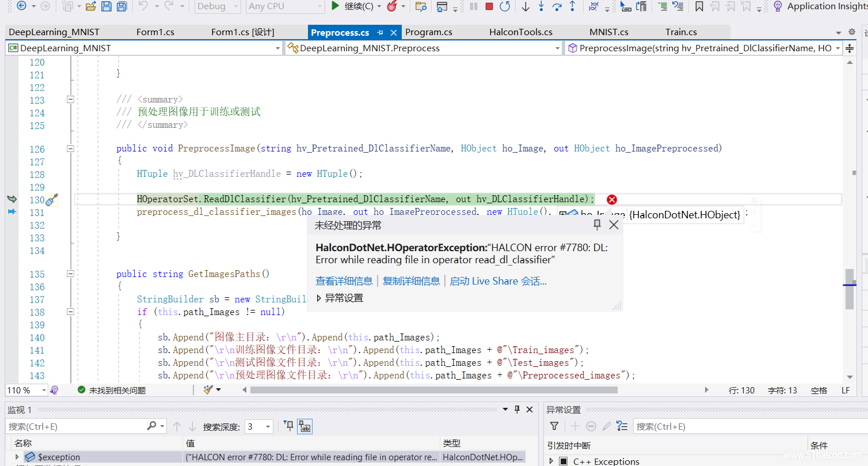
Task: Toggle the C++ Exceptions checkbox
Action: tap(564, 461)
